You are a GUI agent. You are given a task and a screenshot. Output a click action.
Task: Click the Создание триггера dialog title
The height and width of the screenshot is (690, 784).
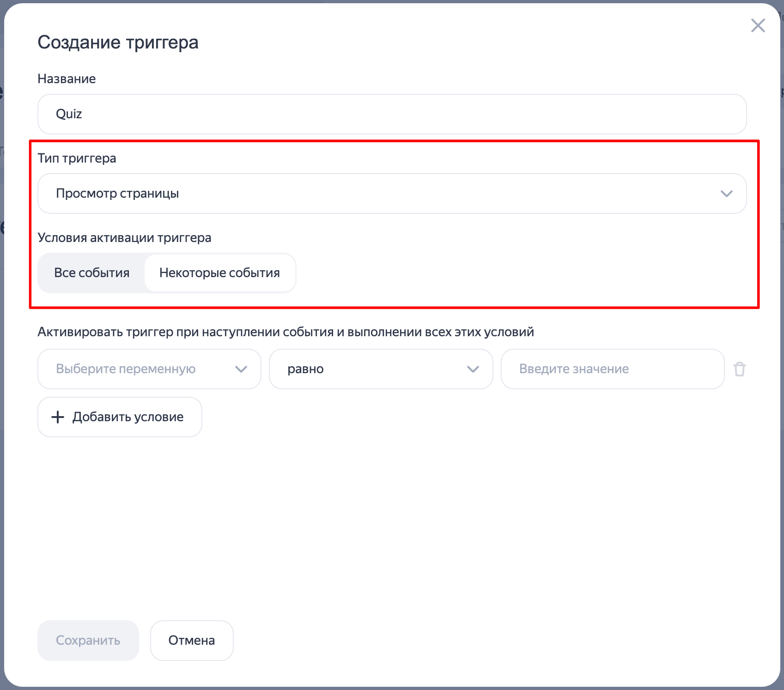point(118,42)
